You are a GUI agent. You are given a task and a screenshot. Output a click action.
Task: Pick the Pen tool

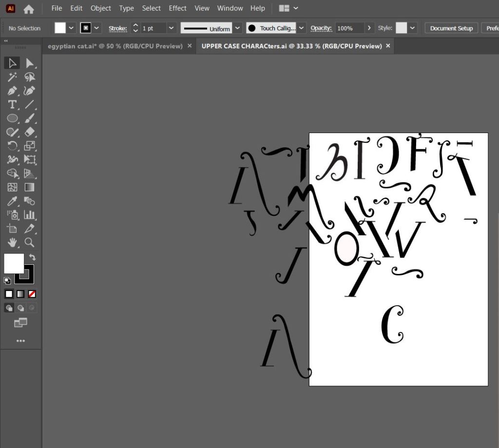click(12, 91)
